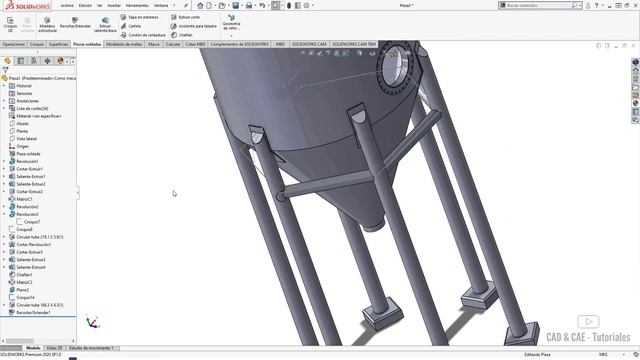Switch to the Calcular tab
This screenshot has height=360, width=640.
pos(173,44)
